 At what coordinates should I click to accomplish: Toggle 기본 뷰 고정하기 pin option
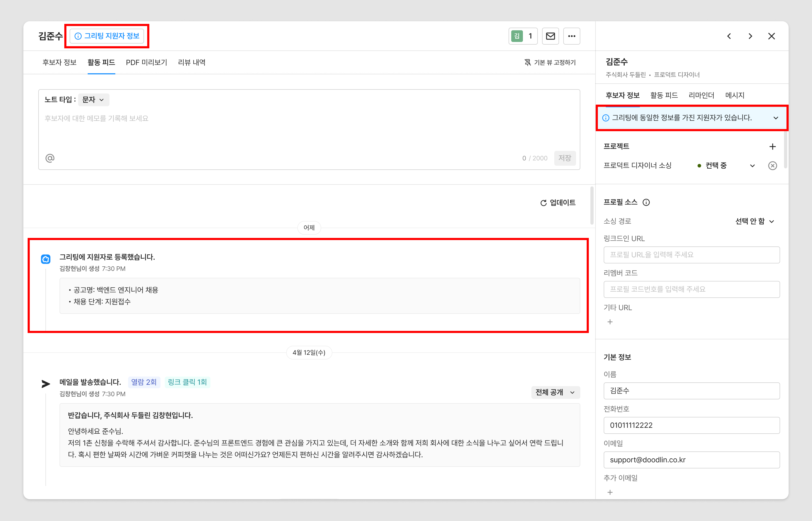[x=550, y=63]
